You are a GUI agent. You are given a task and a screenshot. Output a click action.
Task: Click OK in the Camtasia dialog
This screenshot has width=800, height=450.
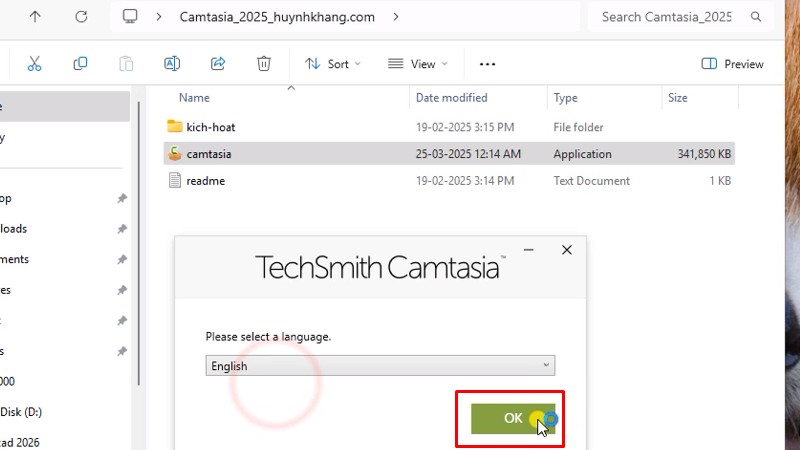click(512, 418)
